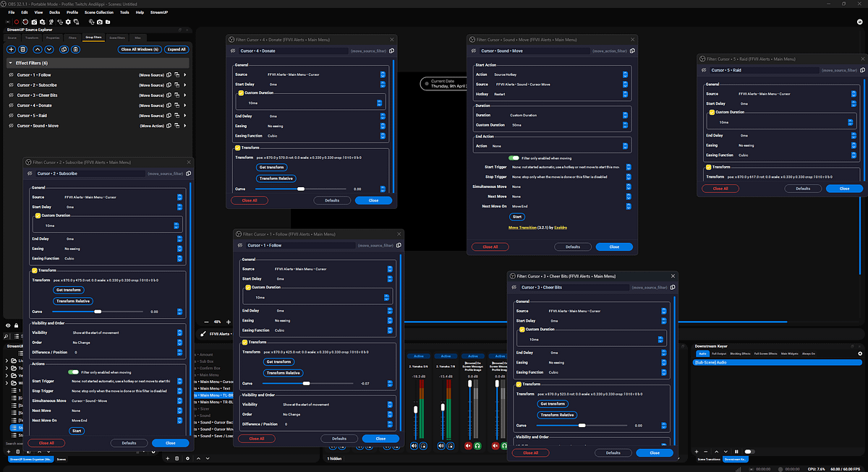Adjust 2. Yamaha 5/6 volume fader
This screenshot has height=472, width=868.
(x=416, y=409)
